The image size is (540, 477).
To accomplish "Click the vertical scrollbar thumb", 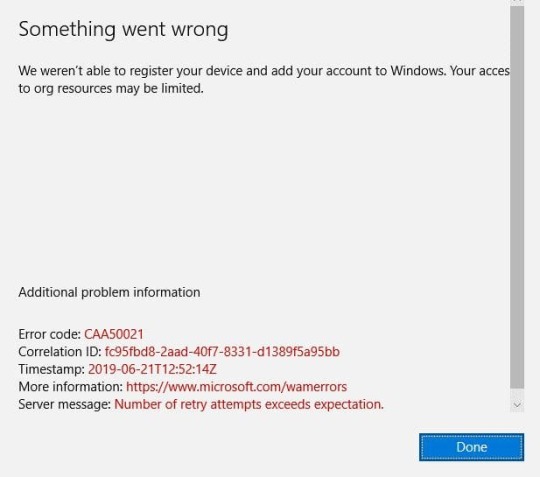I will coord(517,196).
